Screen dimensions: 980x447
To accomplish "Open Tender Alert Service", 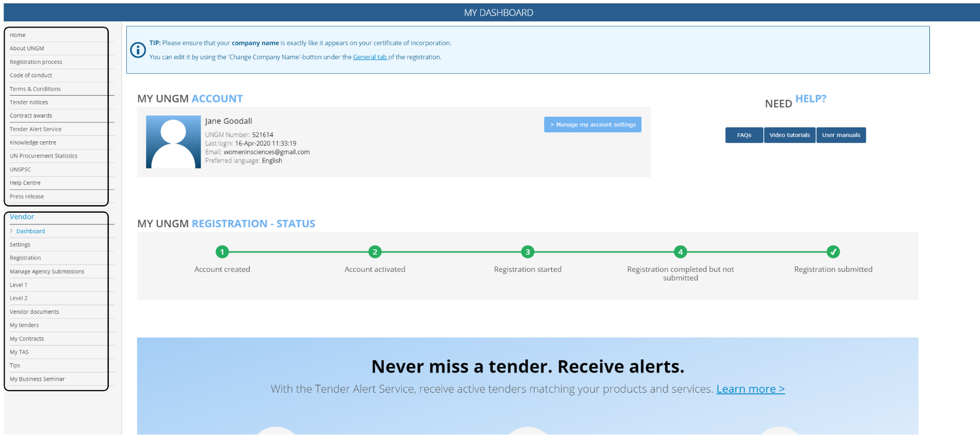I will tap(36, 129).
